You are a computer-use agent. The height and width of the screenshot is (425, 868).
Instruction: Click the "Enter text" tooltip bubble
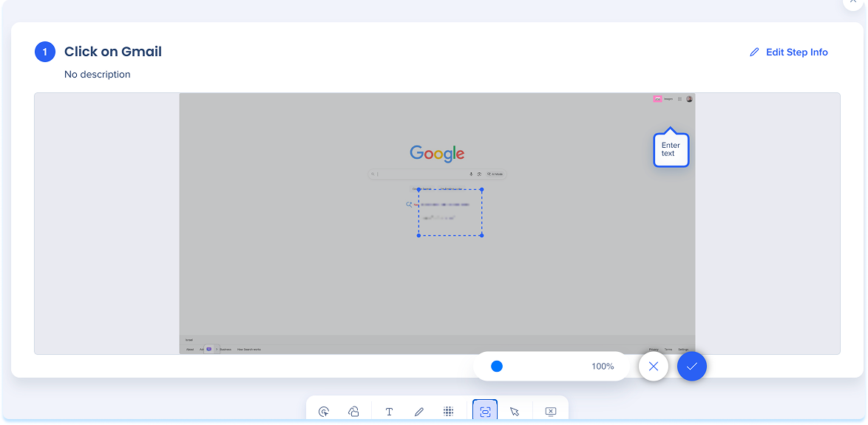coord(671,149)
